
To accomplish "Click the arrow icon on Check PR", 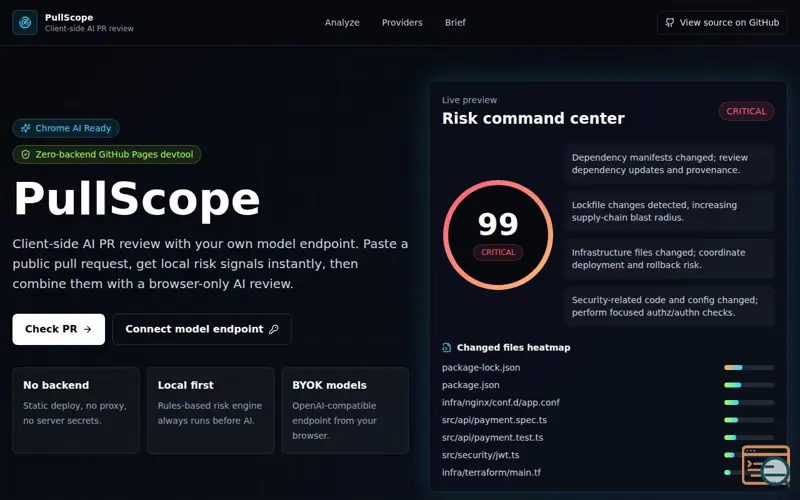I will click(87, 329).
